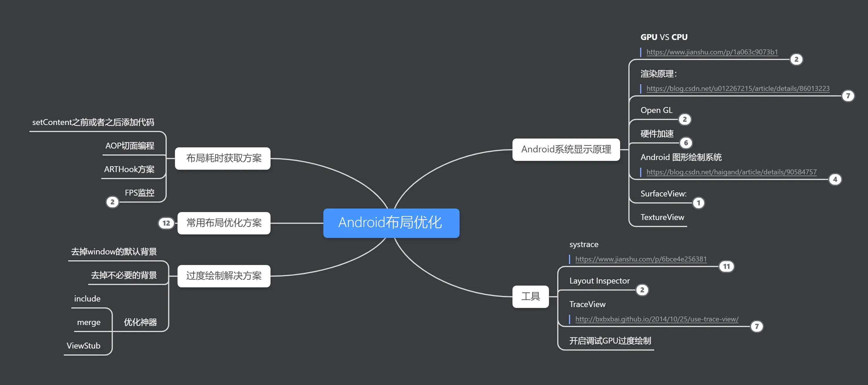Expand the badge 6 beside 硬件加速
This screenshot has height=385, width=868.
tap(686, 143)
